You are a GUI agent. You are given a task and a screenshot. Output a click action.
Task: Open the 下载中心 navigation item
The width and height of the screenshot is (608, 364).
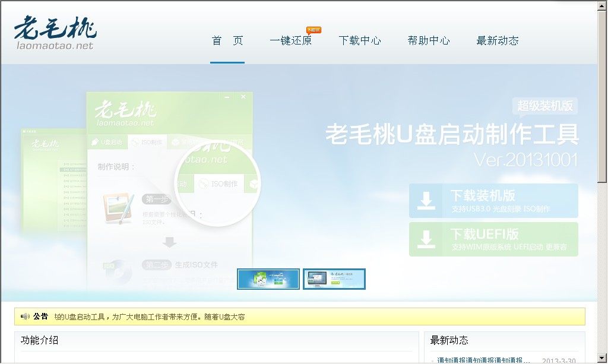360,41
